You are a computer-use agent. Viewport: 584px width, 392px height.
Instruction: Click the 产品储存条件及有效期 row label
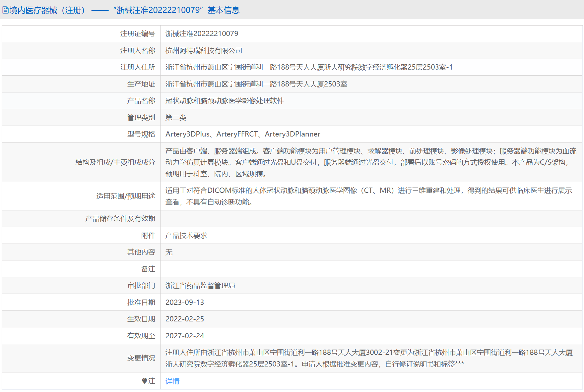click(x=120, y=219)
